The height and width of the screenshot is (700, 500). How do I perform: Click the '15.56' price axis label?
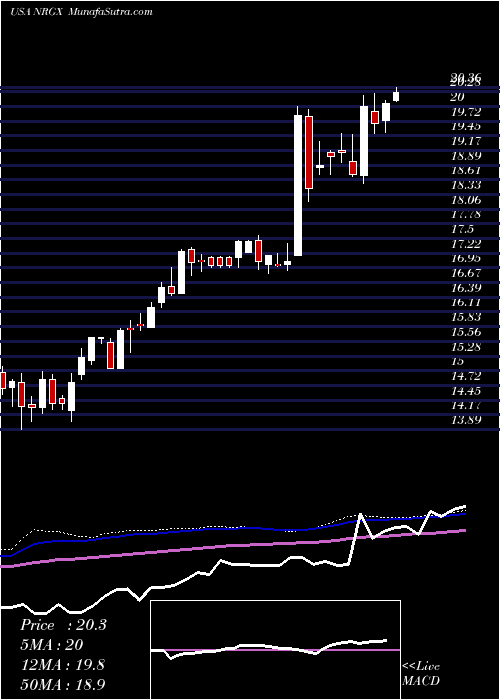click(x=466, y=332)
